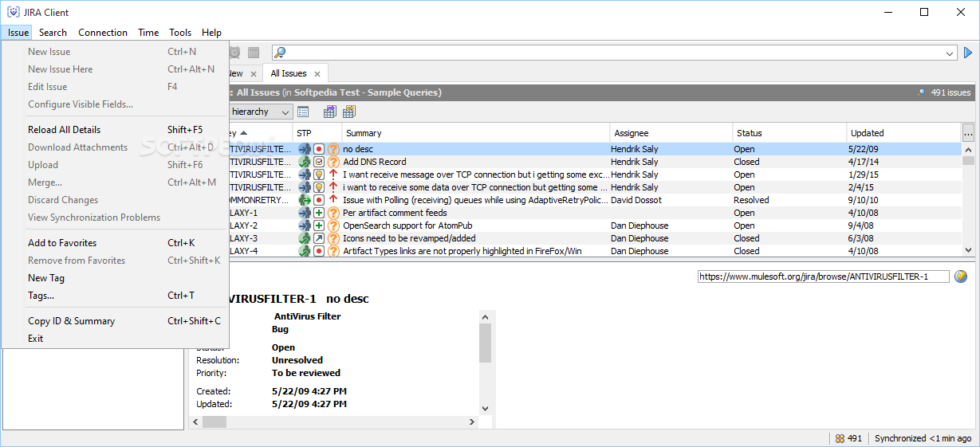This screenshot has height=447, width=980.
Task: Select 'New Tag' menu item
Action: (x=116, y=278)
